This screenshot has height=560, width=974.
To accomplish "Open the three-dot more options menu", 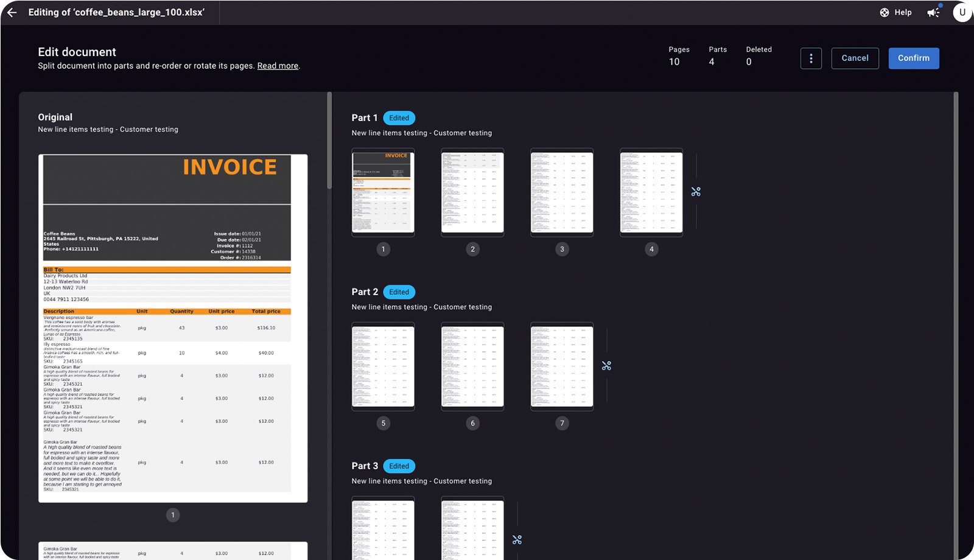I will click(811, 58).
